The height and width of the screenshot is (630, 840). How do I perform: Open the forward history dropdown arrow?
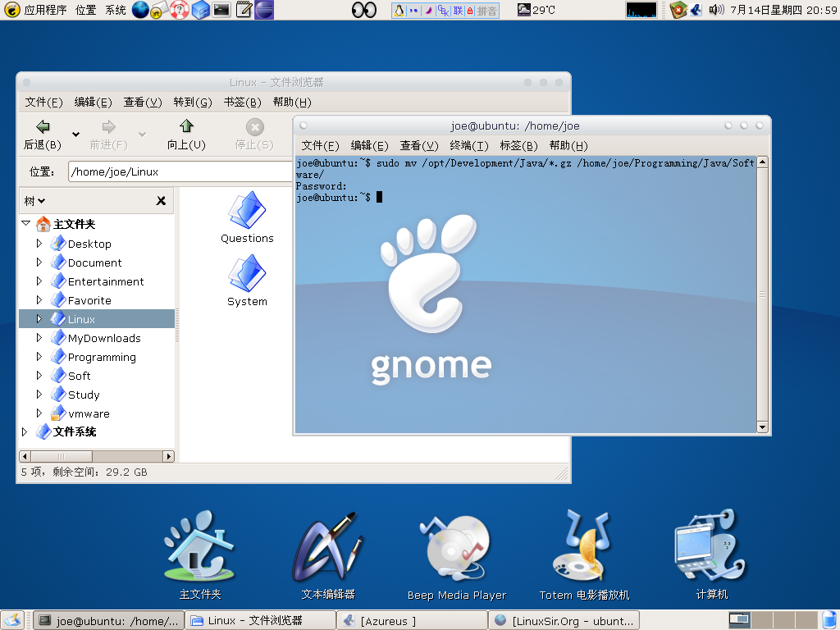point(143,134)
